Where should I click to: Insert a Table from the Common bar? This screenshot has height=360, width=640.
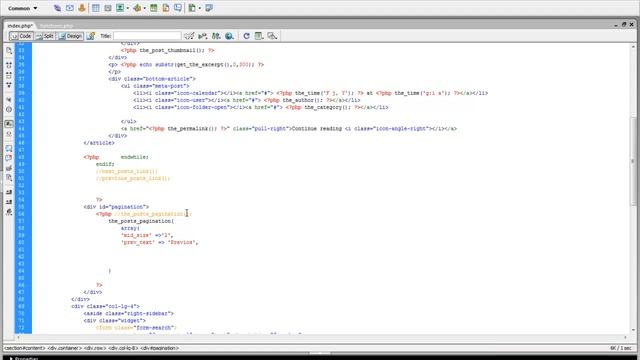tap(96, 8)
